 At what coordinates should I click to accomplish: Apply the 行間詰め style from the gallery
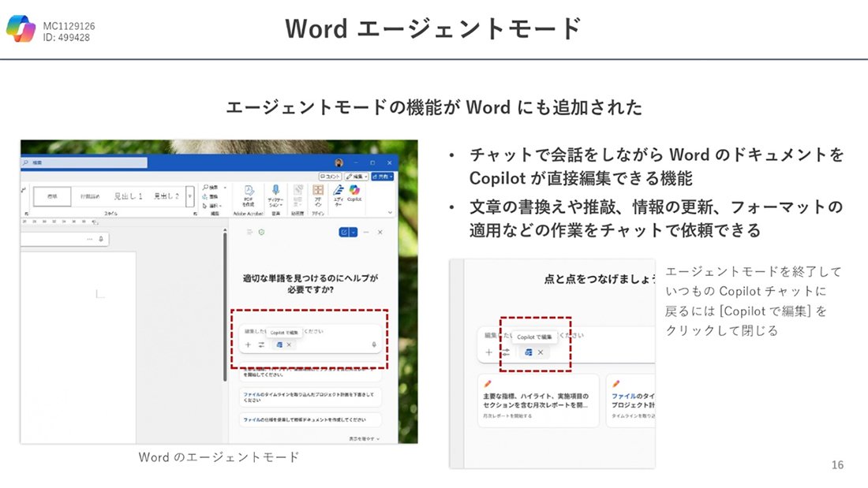tap(90, 196)
